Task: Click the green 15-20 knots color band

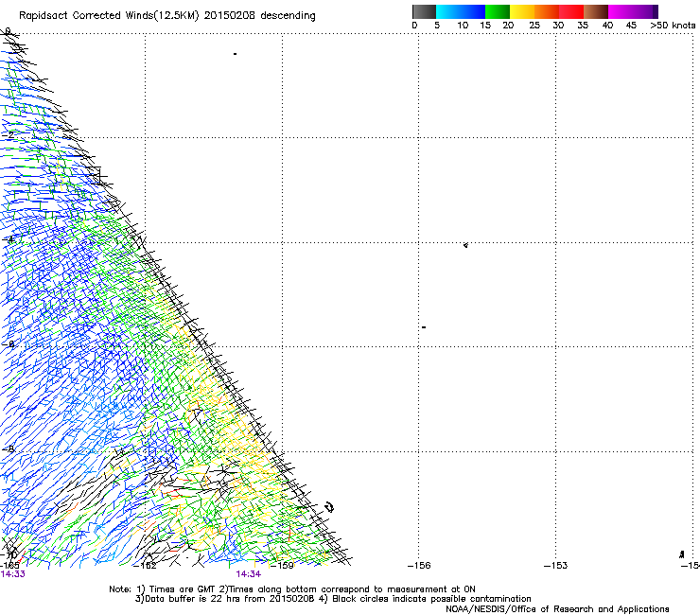Action: click(498, 11)
